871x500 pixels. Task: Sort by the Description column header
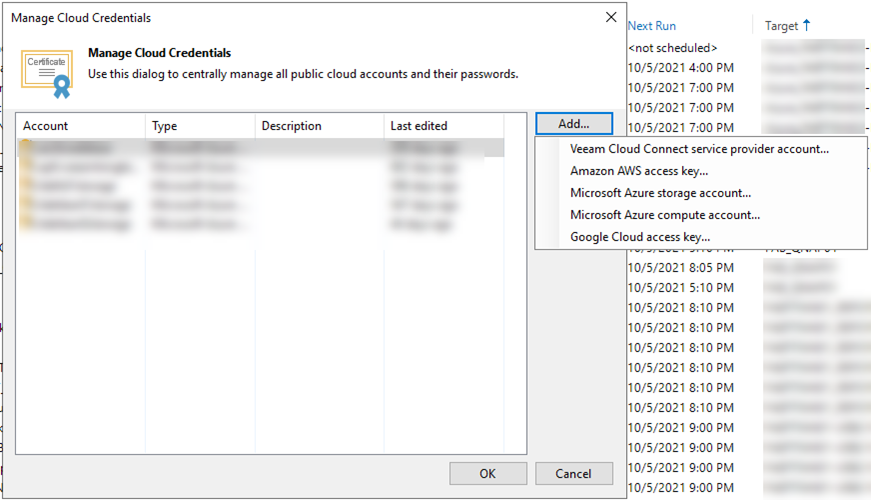[x=319, y=126]
